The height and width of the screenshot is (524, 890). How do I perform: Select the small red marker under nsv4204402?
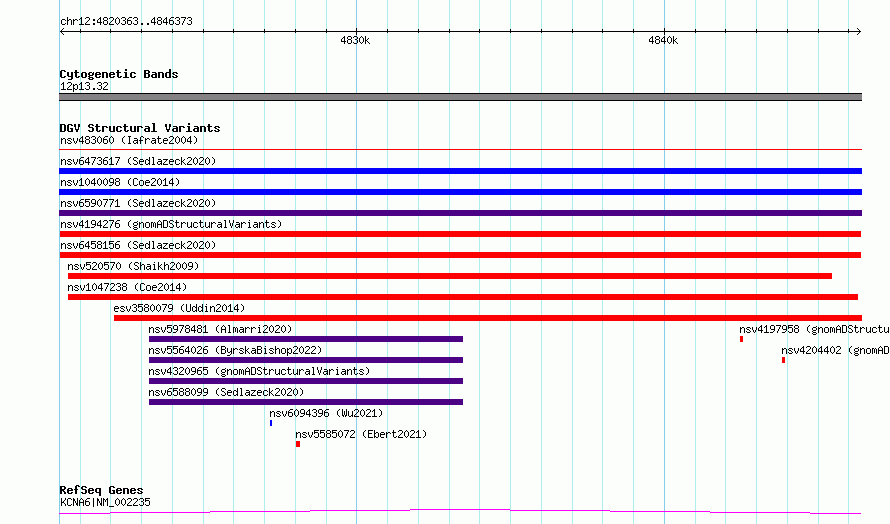(x=783, y=360)
